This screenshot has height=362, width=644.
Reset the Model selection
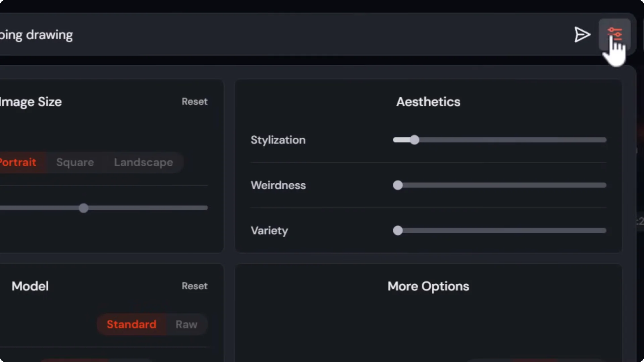coord(195,286)
